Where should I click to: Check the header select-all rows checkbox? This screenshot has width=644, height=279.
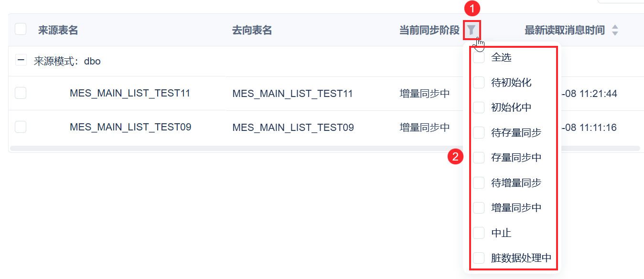pos(21,30)
